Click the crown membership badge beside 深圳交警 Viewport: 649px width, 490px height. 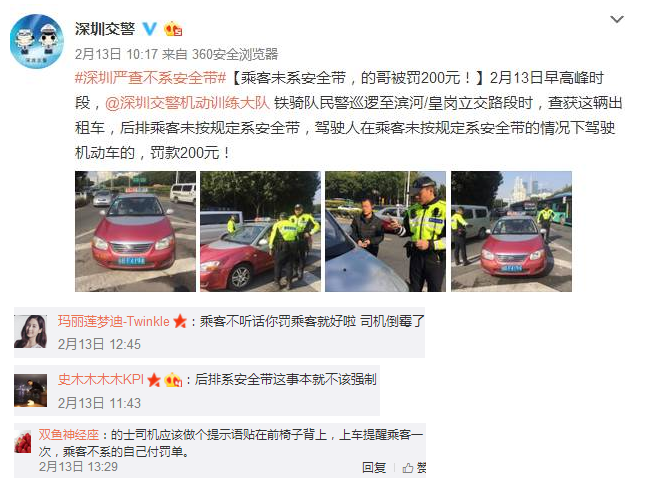[x=173, y=29]
